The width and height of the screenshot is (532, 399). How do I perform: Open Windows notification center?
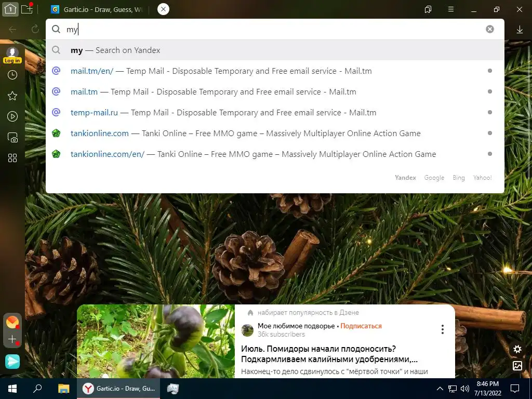pyautogui.click(x=515, y=389)
